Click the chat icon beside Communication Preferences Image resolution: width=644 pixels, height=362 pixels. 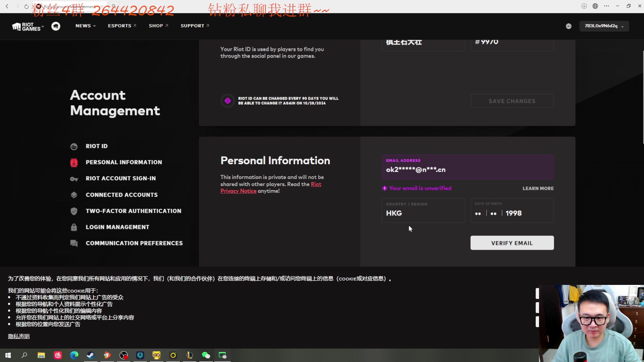coord(74,243)
